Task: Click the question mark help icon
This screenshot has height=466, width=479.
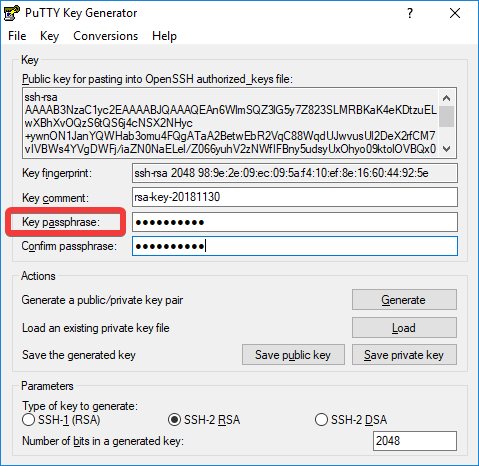Action: (x=410, y=13)
